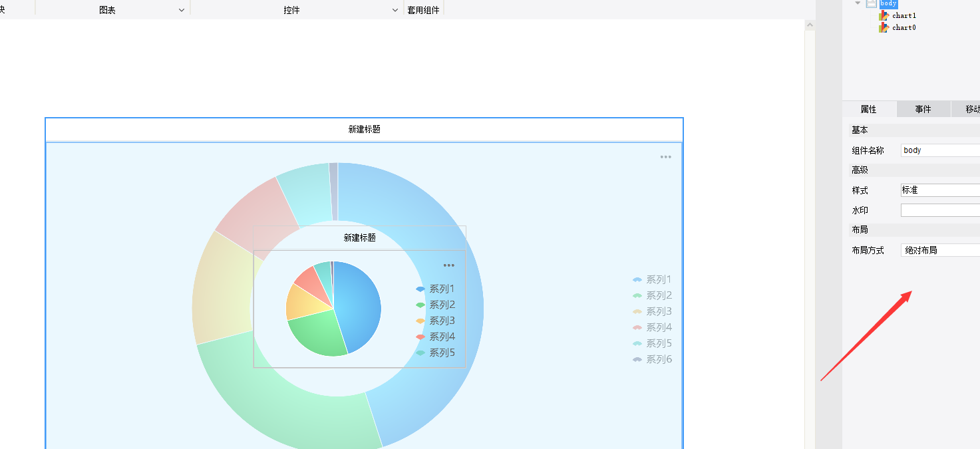Click the up arrow of the canvas vertical scrollbar

pyautogui.click(x=810, y=25)
